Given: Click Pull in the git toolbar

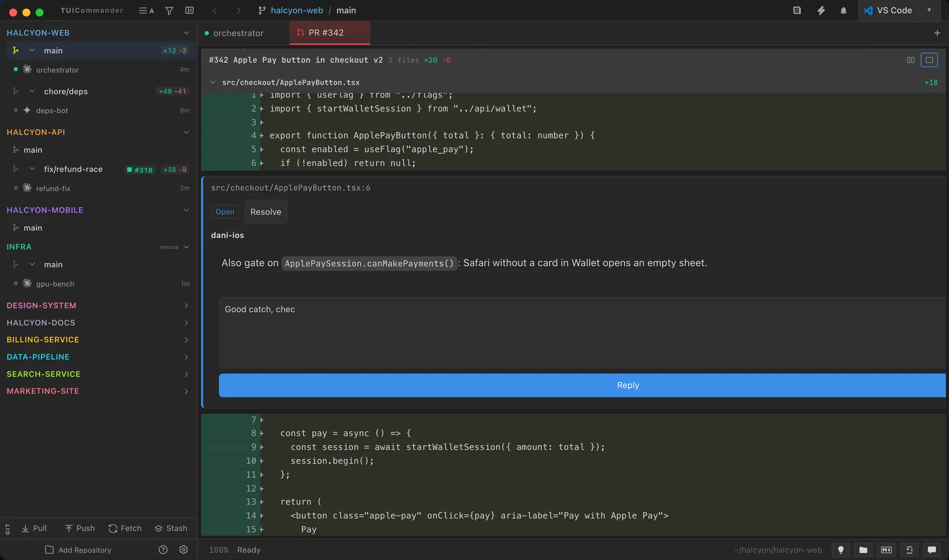Looking at the screenshot, I should coord(34,528).
